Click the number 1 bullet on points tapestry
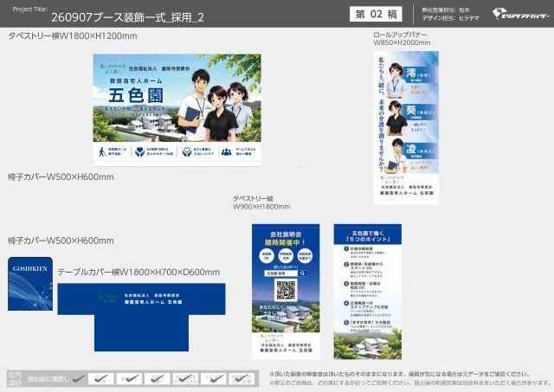Viewport: 554px width, 392px height. click(346, 248)
